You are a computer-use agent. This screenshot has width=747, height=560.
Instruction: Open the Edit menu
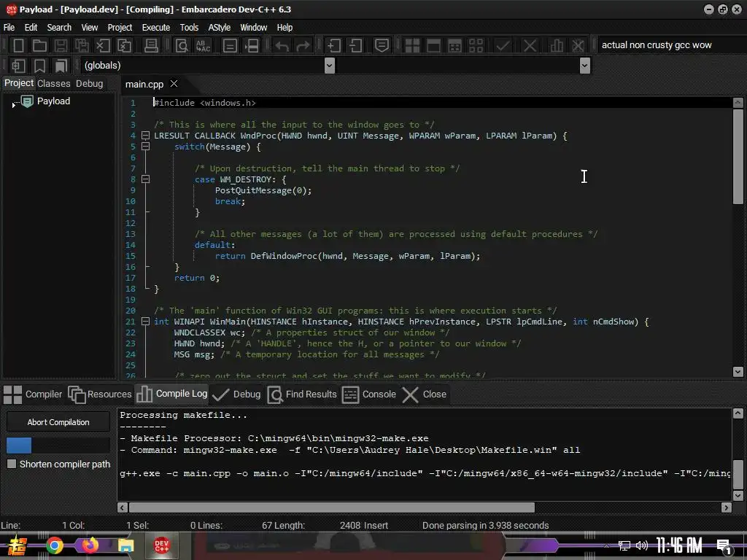[31, 28]
